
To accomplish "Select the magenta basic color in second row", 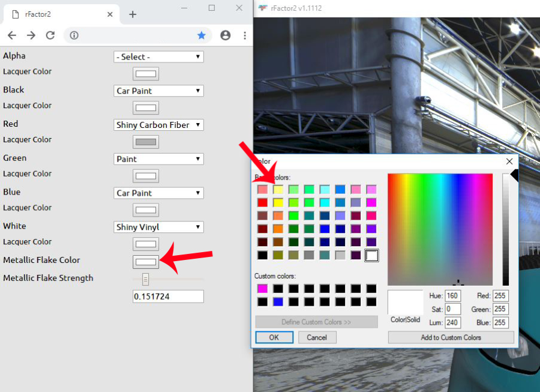I will [371, 202].
